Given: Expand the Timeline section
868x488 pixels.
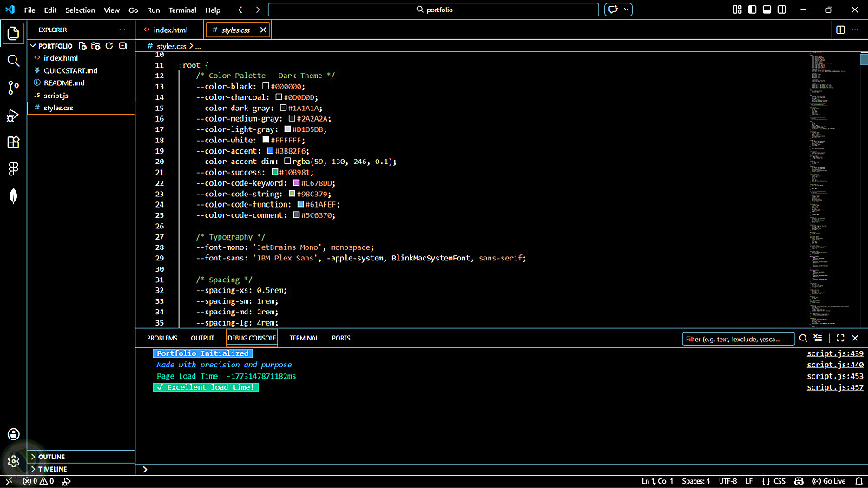Looking at the screenshot, I should (x=52, y=469).
